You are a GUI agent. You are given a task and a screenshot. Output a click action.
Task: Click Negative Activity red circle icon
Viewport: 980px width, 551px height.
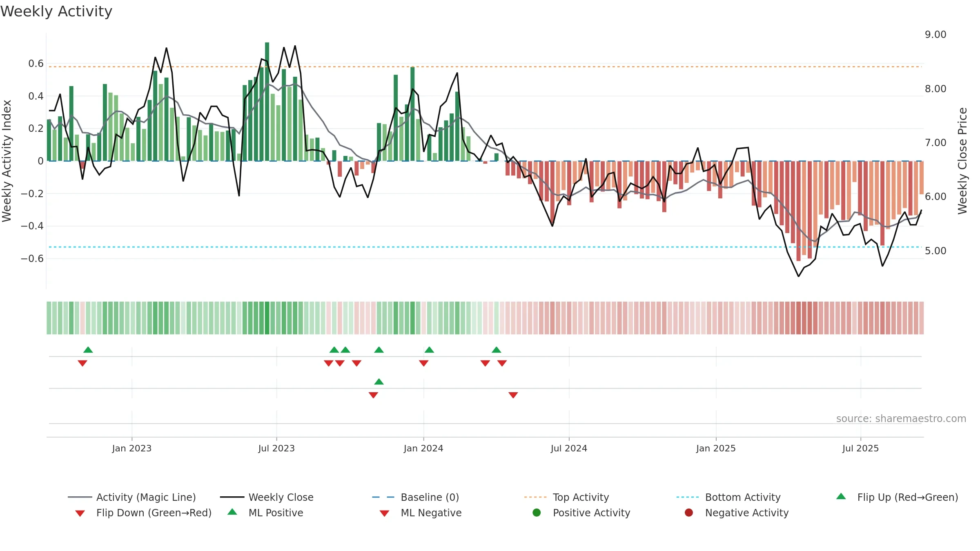click(x=689, y=512)
